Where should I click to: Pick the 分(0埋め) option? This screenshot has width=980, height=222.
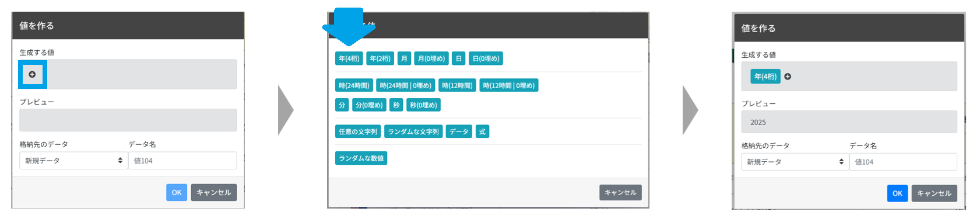tap(369, 105)
